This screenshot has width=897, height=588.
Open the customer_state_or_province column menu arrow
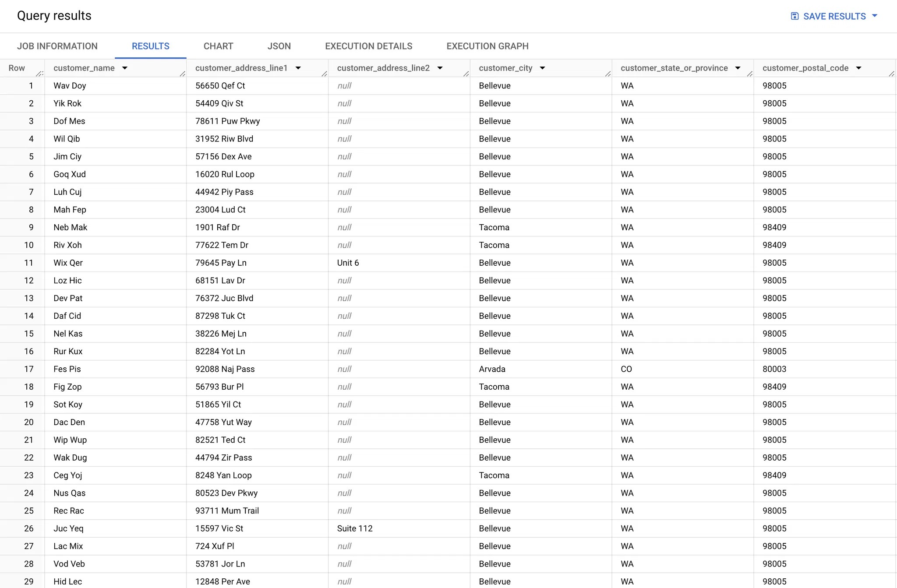(738, 68)
